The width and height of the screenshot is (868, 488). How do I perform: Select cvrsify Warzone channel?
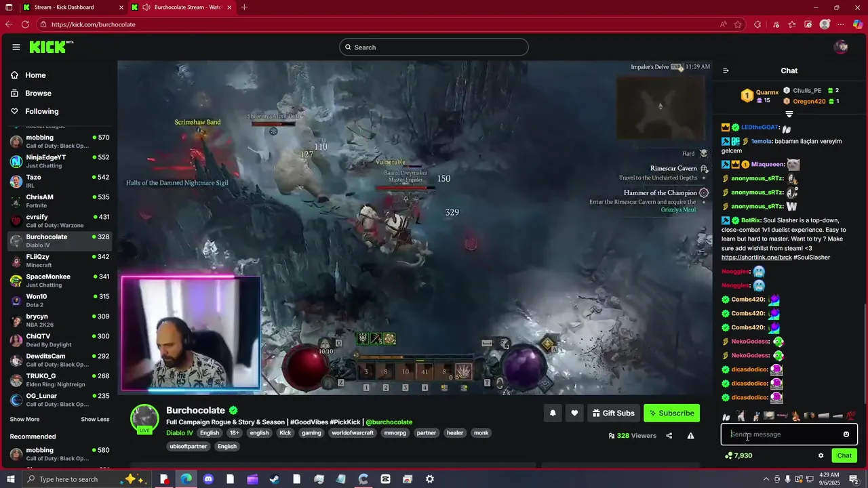58,221
